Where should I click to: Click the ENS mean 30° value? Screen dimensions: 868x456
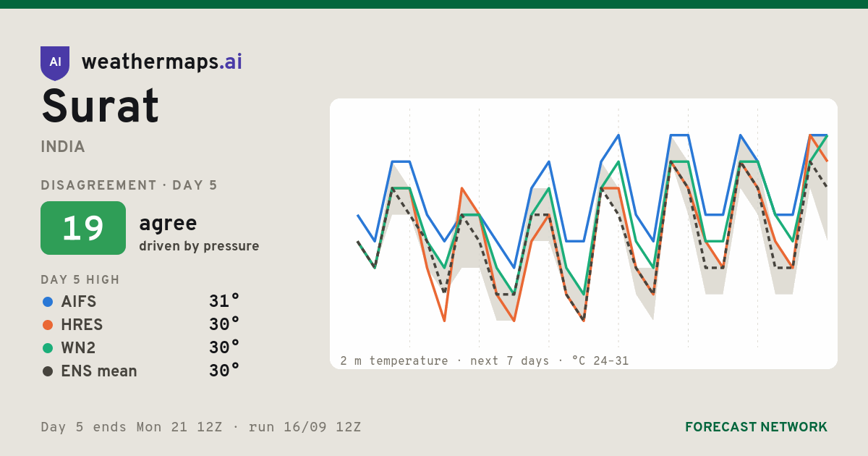tap(224, 371)
